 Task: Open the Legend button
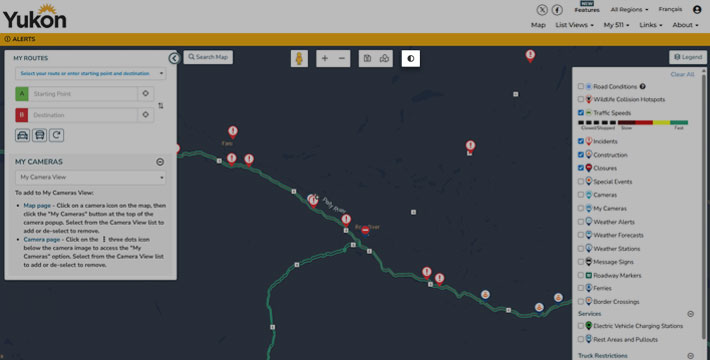[x=688, y=57]
